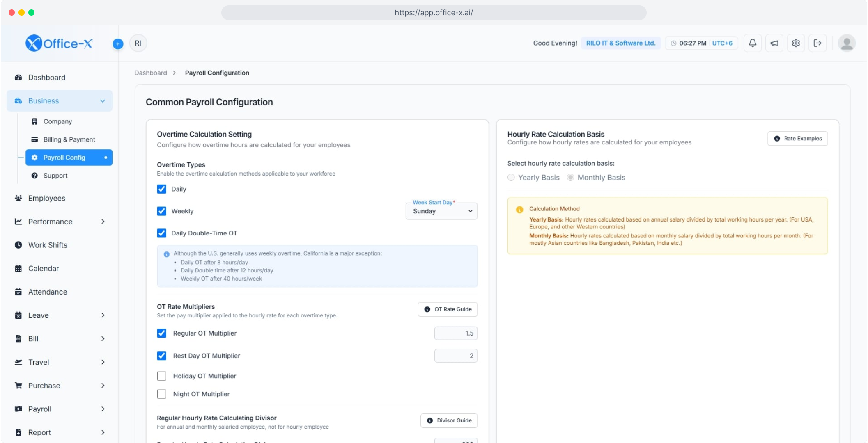
Task: Open the RI company avatar badge
Action: pyautogui.click(x=138, y=43)
